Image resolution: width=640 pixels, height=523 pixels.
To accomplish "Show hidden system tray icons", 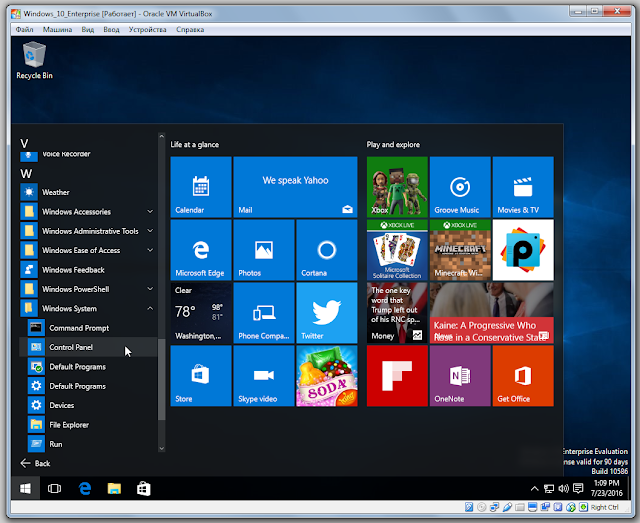I will (x=534, y=489).
